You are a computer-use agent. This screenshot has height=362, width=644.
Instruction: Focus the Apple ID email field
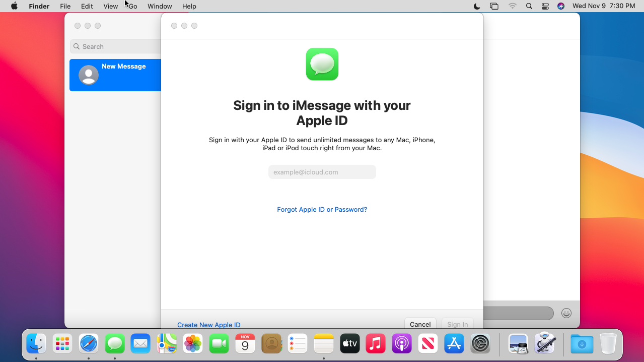[322, 172]
